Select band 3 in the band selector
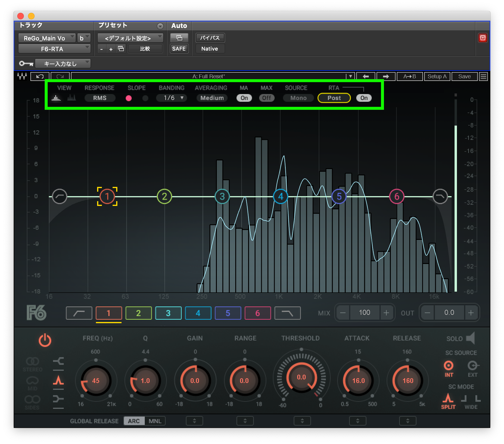This screenshot has width=504, height=444. pos(168,313)
